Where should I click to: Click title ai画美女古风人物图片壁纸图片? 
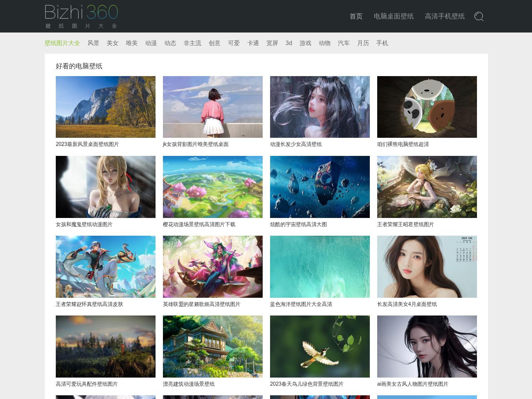(x=413, y=384)
